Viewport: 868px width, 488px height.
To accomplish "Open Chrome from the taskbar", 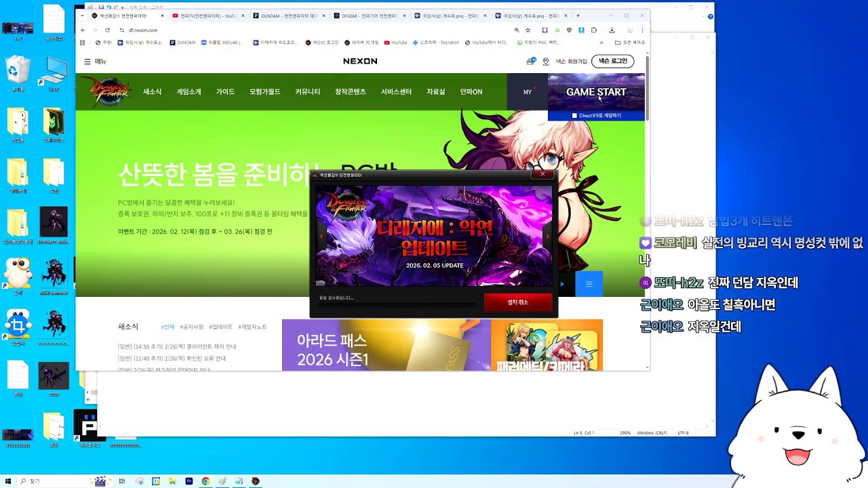I will pyautogui.click(x=205, y=481).
